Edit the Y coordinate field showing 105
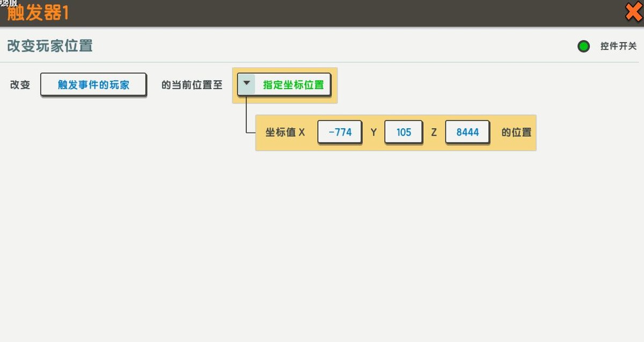Viewport: 644px width, 342px height. (404, 132)
